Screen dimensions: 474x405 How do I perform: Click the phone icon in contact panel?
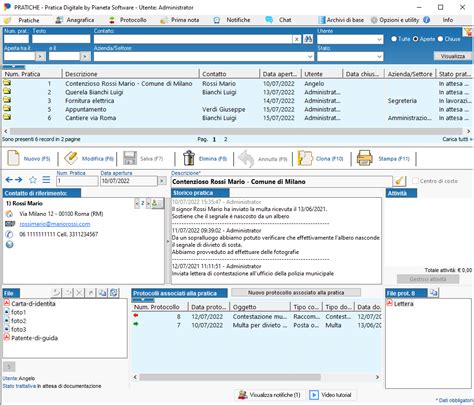click(9, 234)
